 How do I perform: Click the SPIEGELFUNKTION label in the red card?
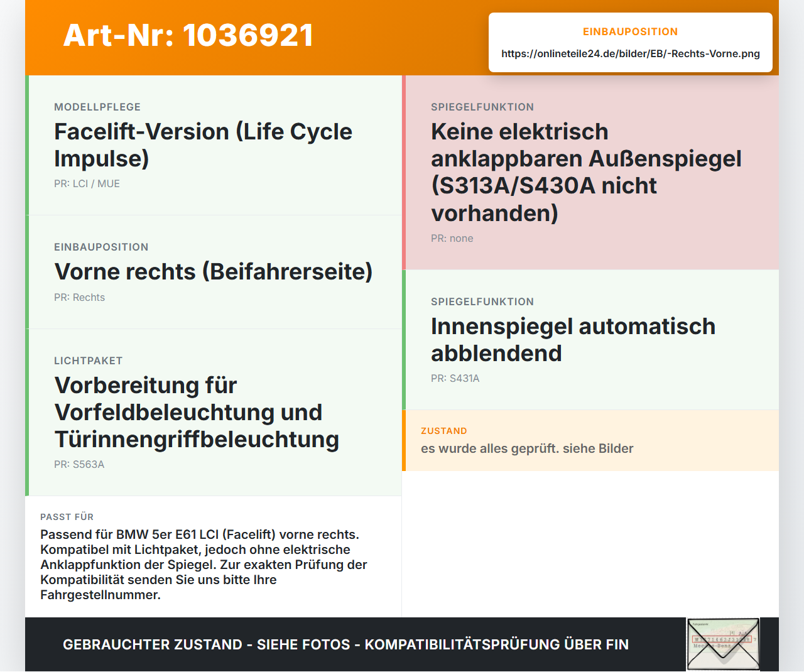482,107
